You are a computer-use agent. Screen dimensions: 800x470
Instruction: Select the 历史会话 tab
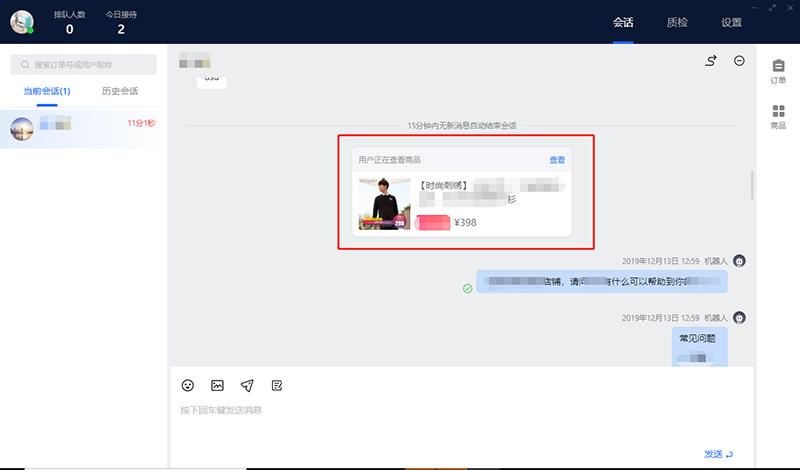120,92
